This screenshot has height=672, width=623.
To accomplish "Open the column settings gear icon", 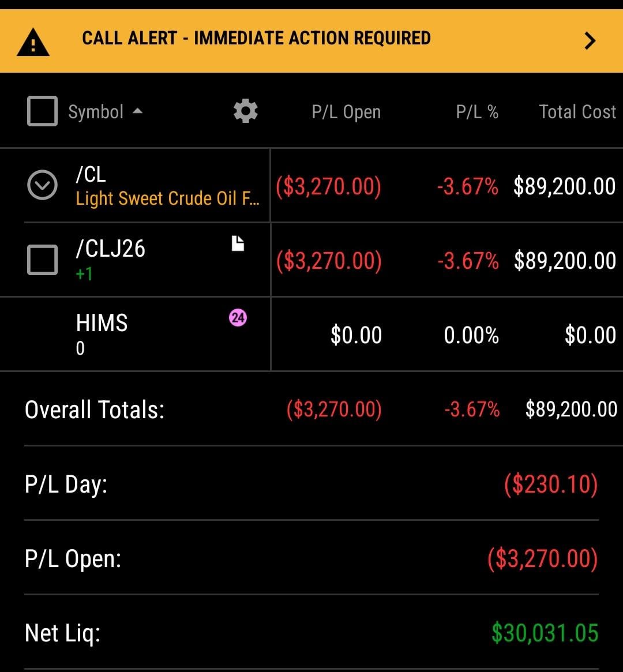I will (245, 110).
